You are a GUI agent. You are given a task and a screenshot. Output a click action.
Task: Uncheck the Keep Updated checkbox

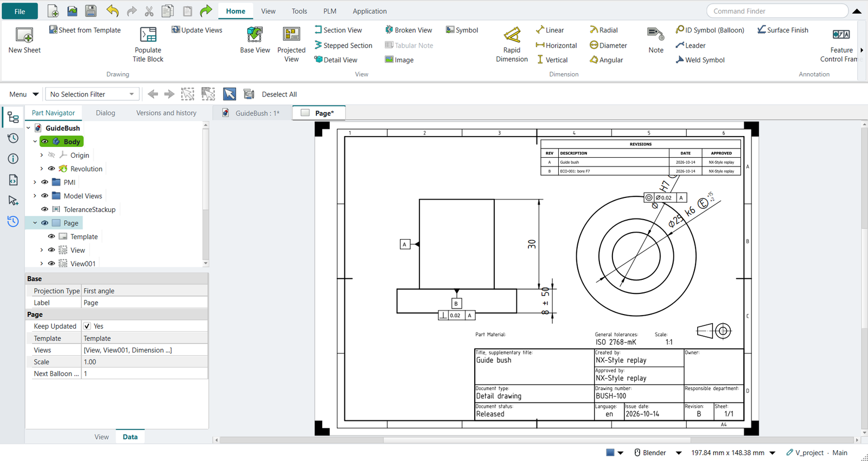tap(87, 326)
